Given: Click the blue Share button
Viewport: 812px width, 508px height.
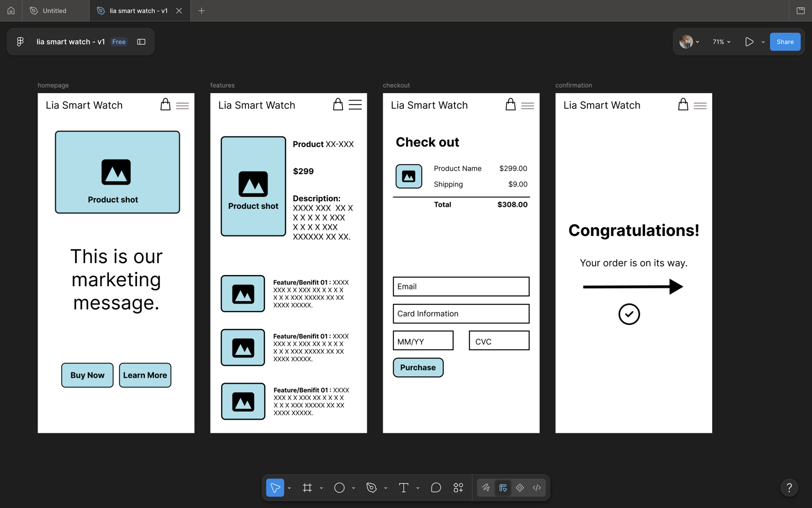Looking at the screenshot, I should point(785,42).
